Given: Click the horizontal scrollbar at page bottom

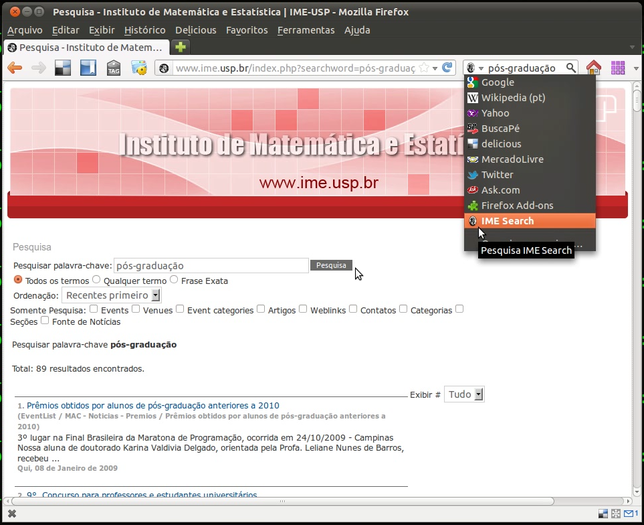Looking at the screenshot, I should coord(282,501).
